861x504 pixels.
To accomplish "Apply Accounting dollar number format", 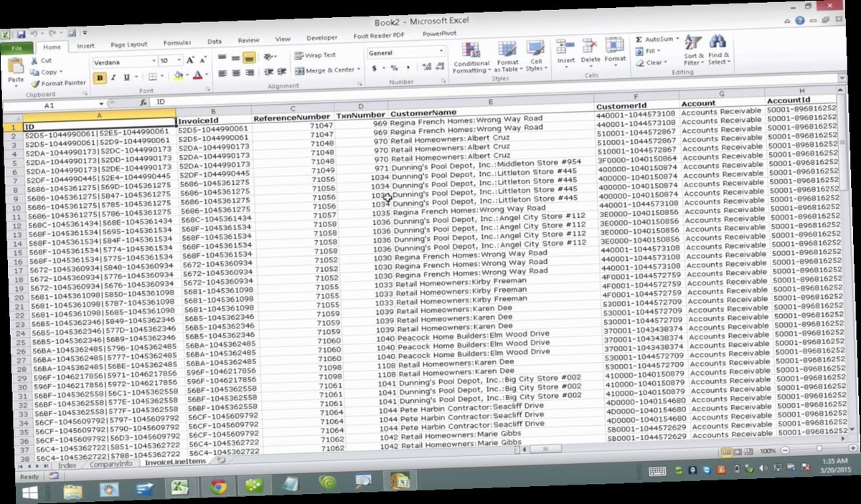I will pos(375,68).
